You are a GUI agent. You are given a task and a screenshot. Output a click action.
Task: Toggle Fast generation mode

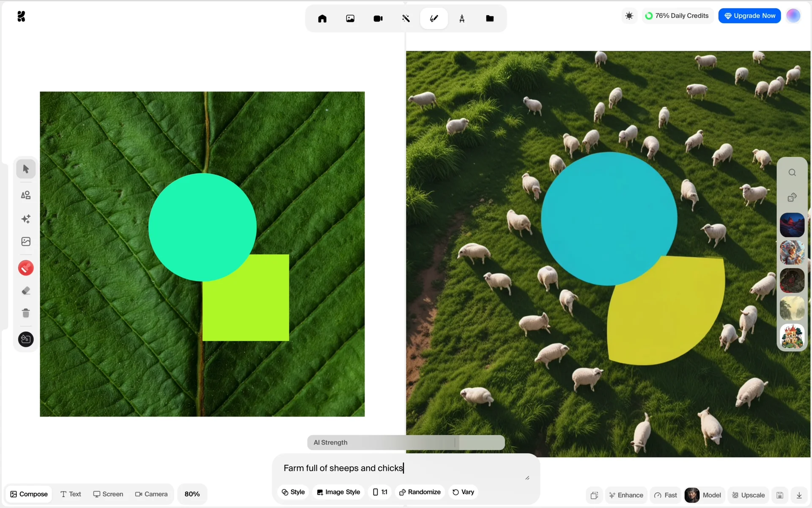(666, 495)
